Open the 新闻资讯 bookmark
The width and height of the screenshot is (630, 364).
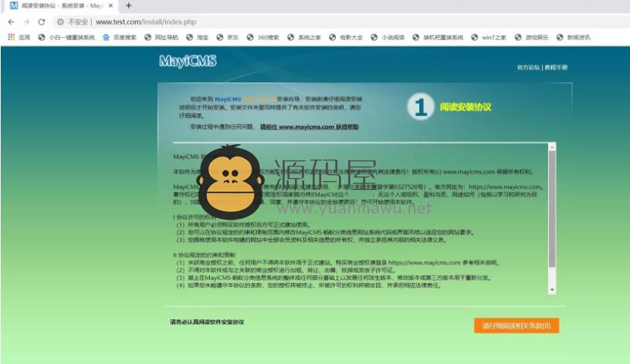tap(574, 37)
